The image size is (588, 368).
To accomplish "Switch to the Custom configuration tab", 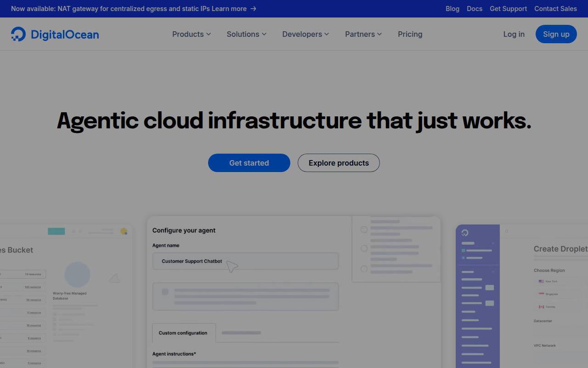I will [x=184, y=333].
